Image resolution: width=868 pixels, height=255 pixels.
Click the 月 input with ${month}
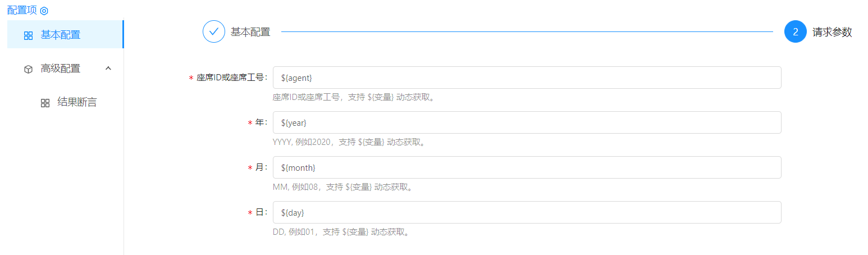(527, 167)
